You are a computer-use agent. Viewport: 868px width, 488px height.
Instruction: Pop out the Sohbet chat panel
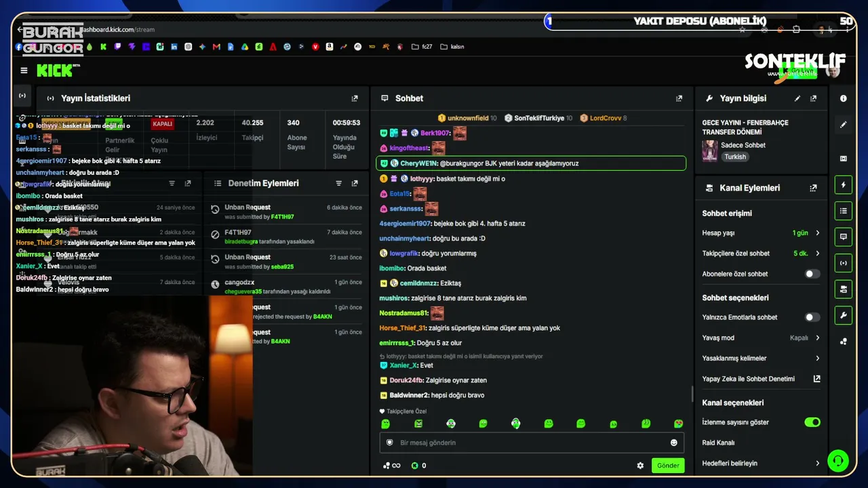[679, 98]
